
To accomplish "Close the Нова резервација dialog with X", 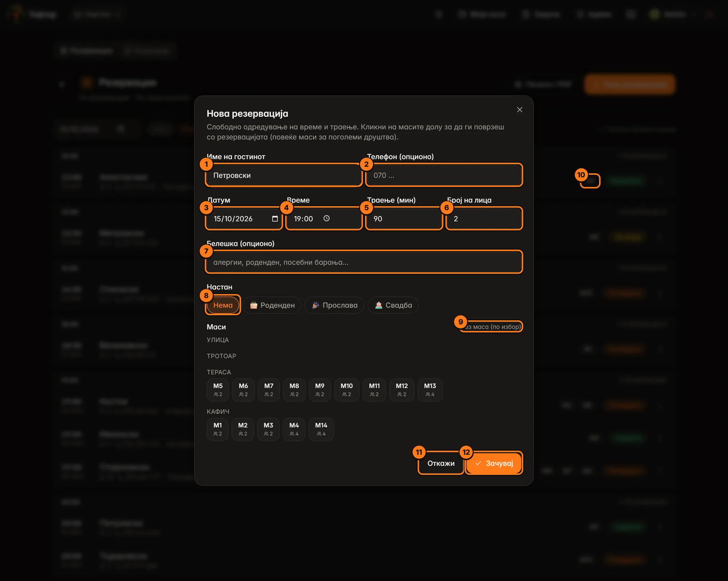I will (519, 110).
